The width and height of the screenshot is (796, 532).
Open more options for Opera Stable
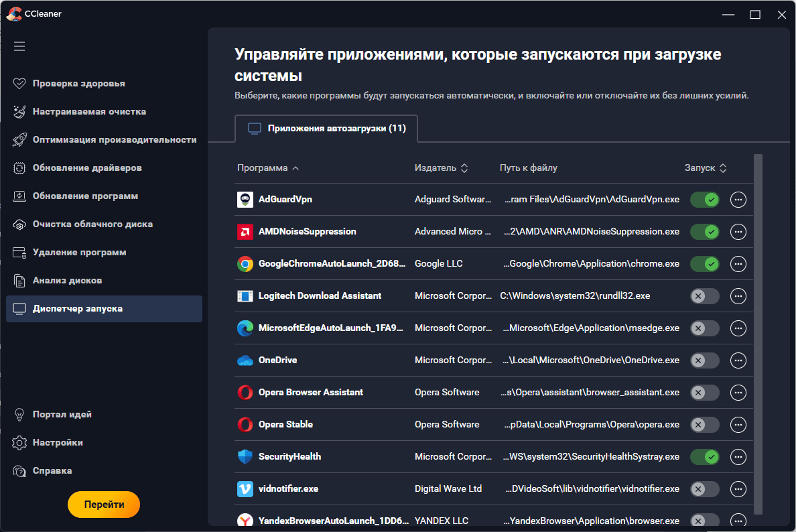pos(738,425)
